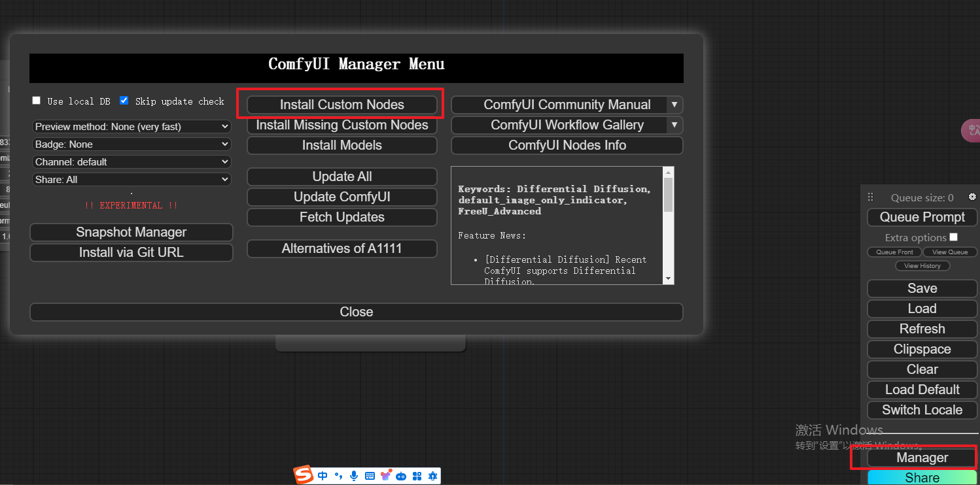Open Snapshot Manager
The height and width of the screenshot is (485, 980).
(131, 232)
